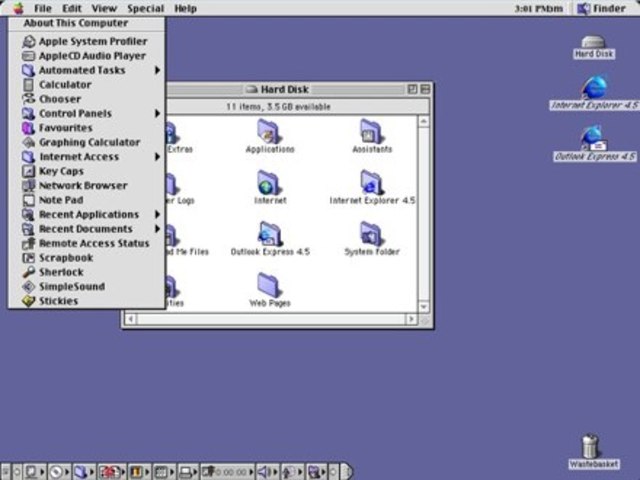Click the Hard Disk window down scroll arrow
The height and width of the screenshot is (480, 640).
[424, 307]
